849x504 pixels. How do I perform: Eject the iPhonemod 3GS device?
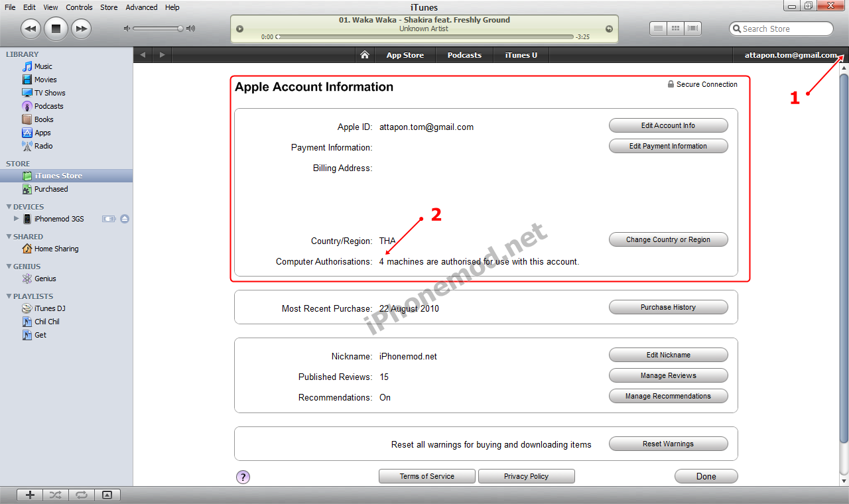tap(125, 219)
